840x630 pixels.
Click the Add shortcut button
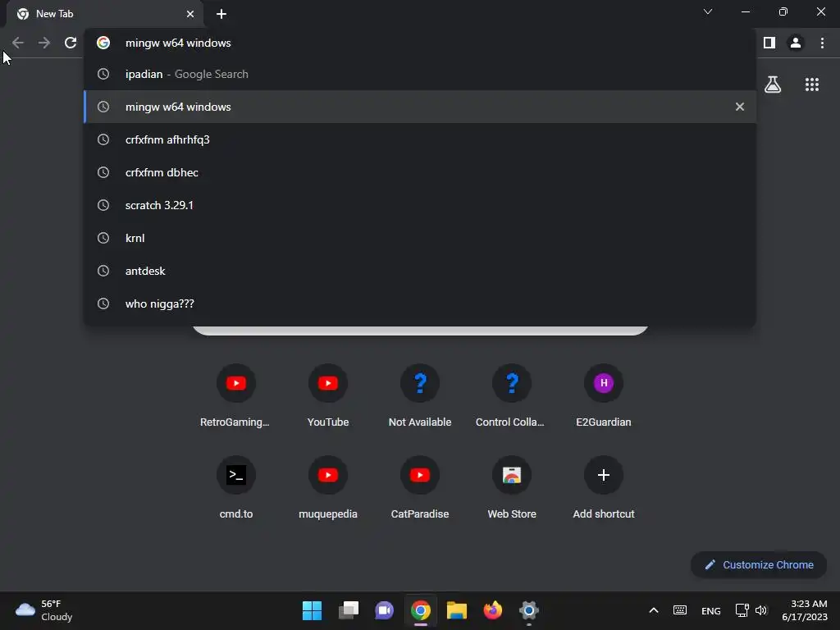[604, 488]
